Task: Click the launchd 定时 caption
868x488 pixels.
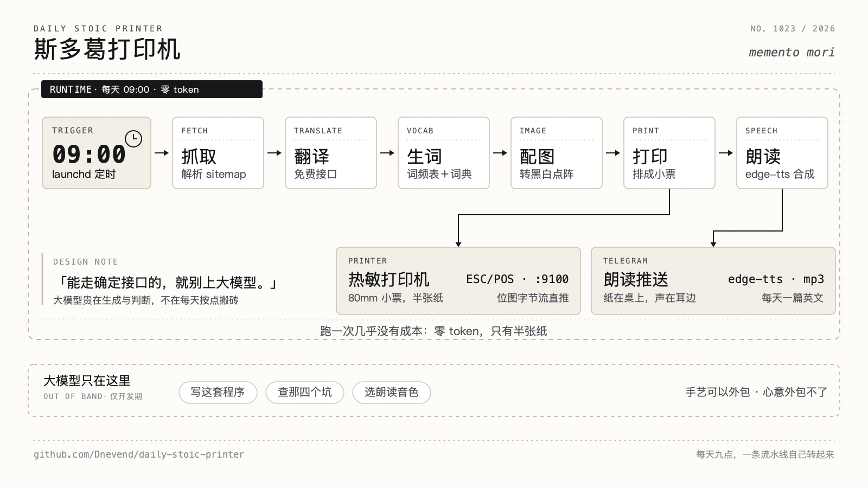Action: pyautogui.click(x=84, y=174)
